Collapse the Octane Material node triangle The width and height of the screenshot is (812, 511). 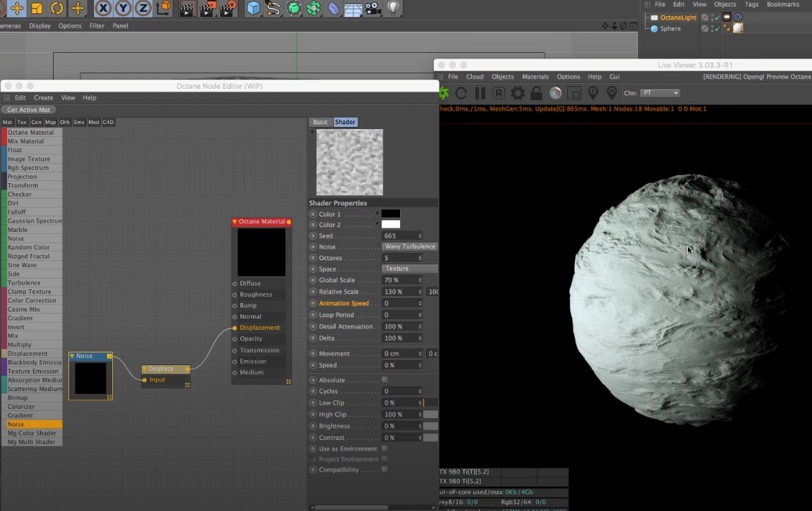tap(235, 222)
